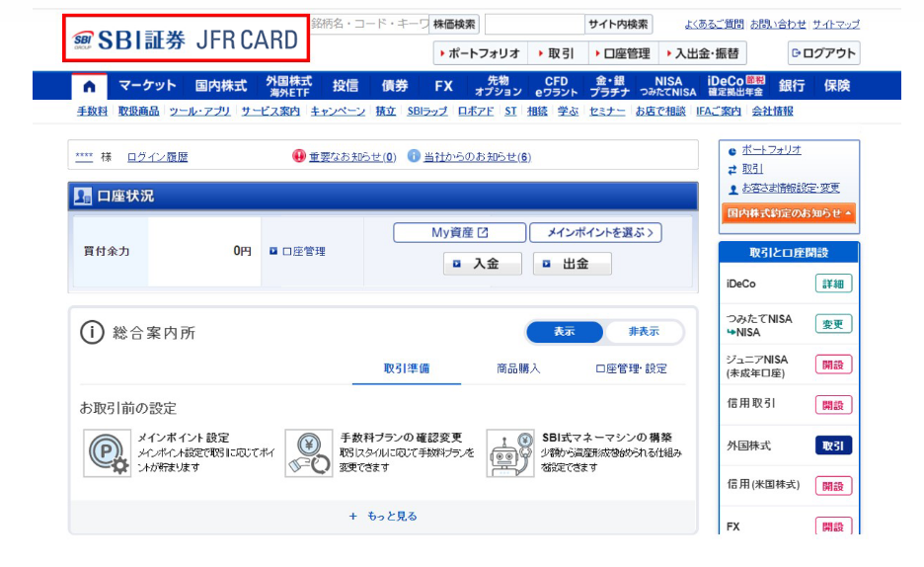Open the お問い合わせ link
The height and width of the screenshot is (567, 924).
coord(778,24)
